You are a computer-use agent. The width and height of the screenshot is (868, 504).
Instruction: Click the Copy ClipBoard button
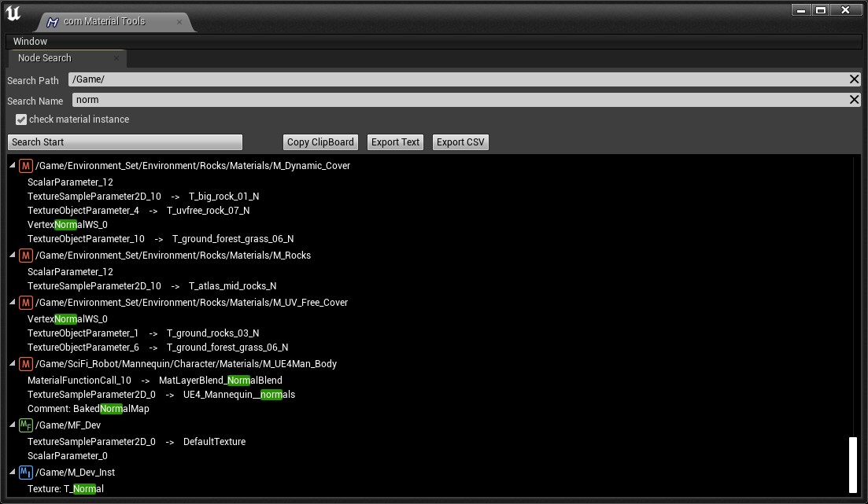pos(320,142)
